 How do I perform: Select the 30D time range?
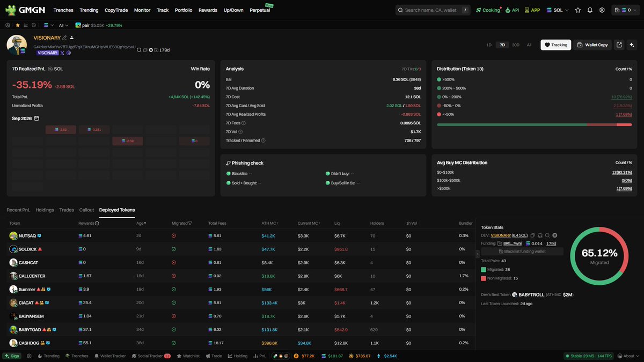516,45
